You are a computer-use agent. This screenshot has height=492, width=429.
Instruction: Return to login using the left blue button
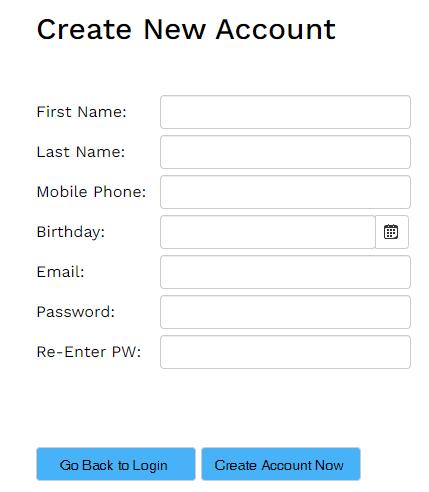point(116,464)
